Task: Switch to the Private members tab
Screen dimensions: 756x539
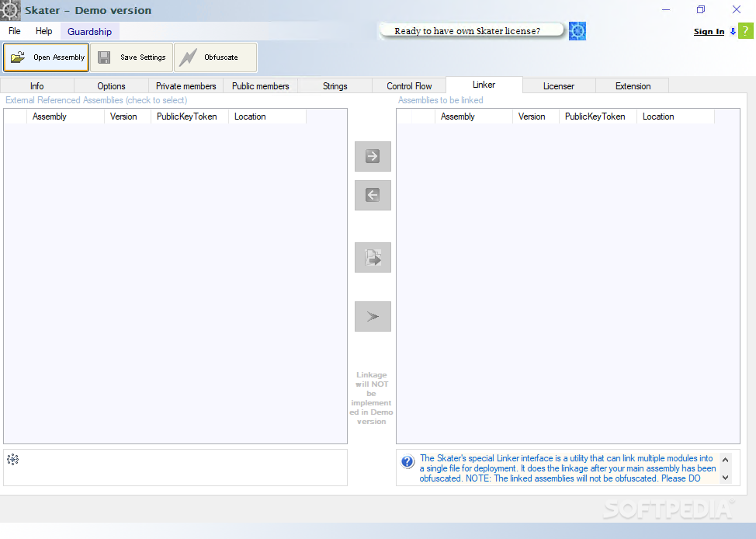Action: 186,86
